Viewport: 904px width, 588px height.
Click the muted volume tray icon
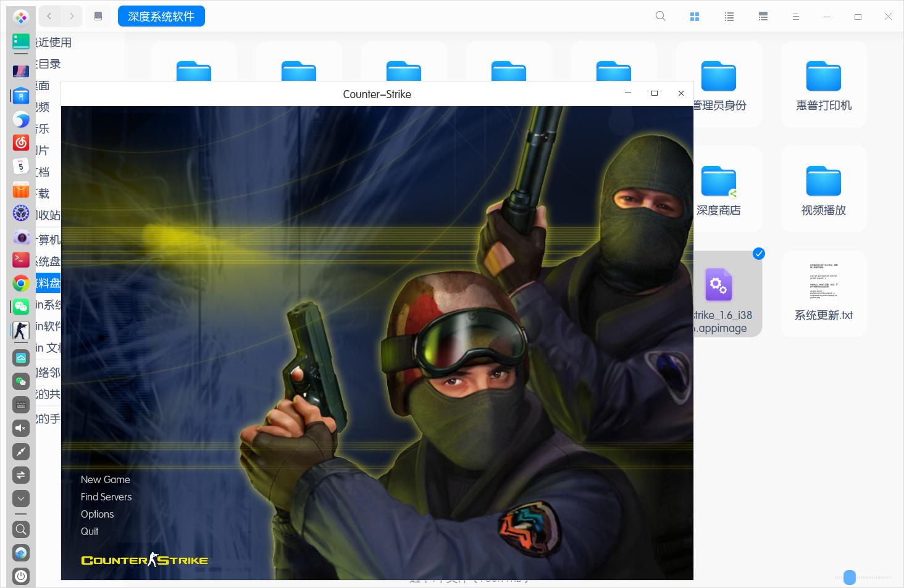click(21, 428)
